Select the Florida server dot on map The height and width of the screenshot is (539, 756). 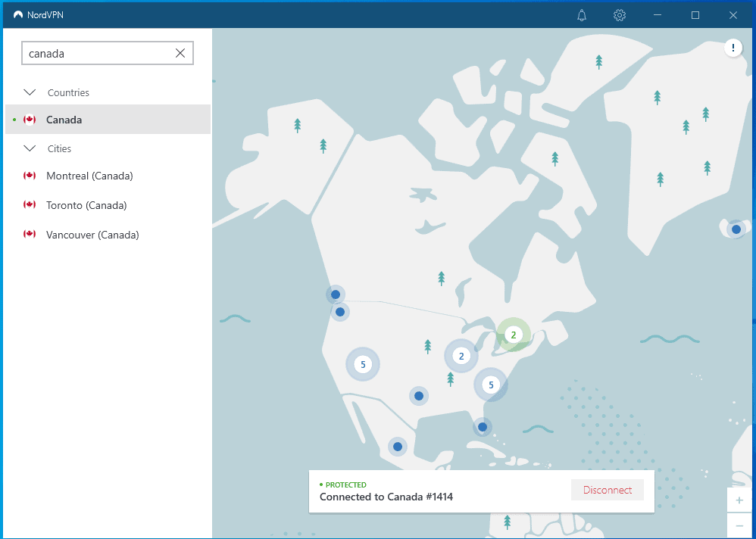coord(482,427)
